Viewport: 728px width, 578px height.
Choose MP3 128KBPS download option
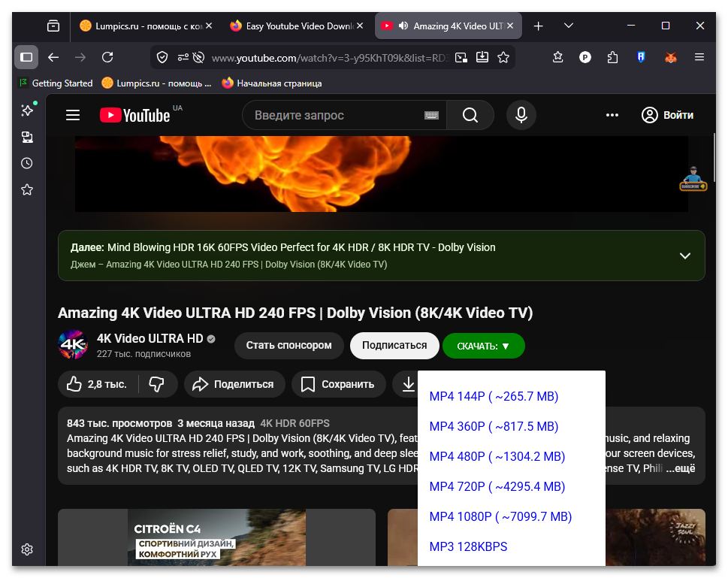pos(468,547)
